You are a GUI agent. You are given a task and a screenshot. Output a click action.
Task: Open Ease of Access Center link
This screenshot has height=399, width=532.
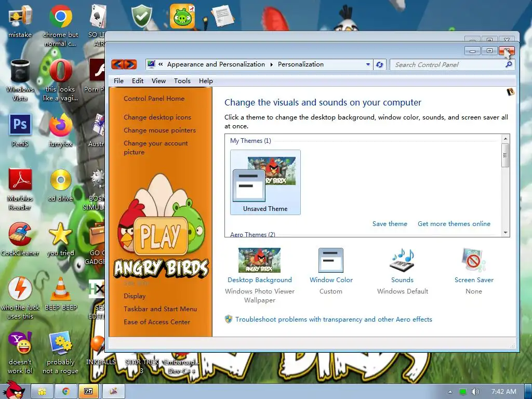[x=157, y=322]
